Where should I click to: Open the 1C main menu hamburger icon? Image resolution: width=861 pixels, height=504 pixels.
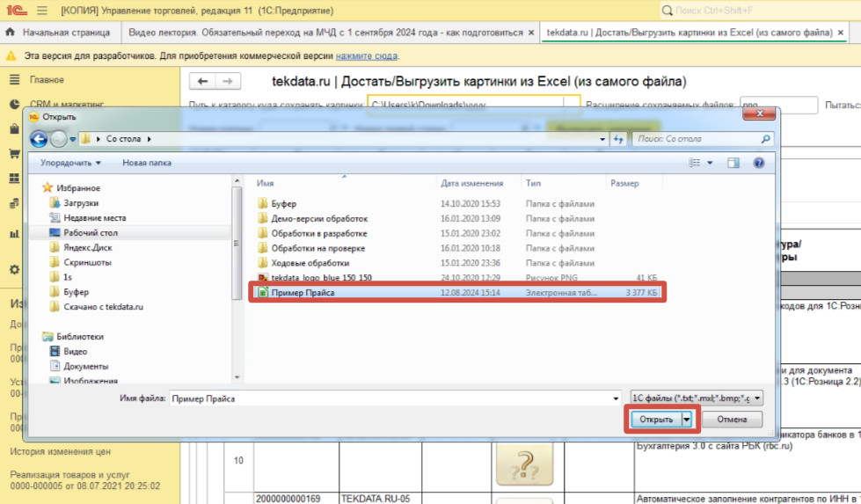point(41,11)
